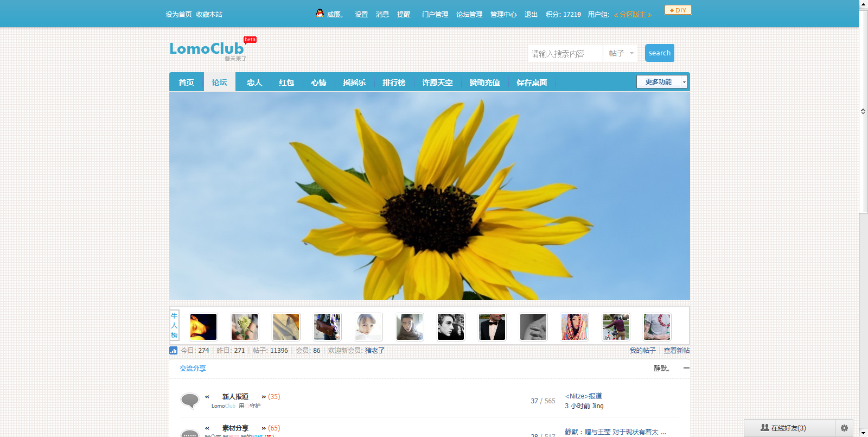Open 消息 in the top bar
868x437 pixels.
382,15
